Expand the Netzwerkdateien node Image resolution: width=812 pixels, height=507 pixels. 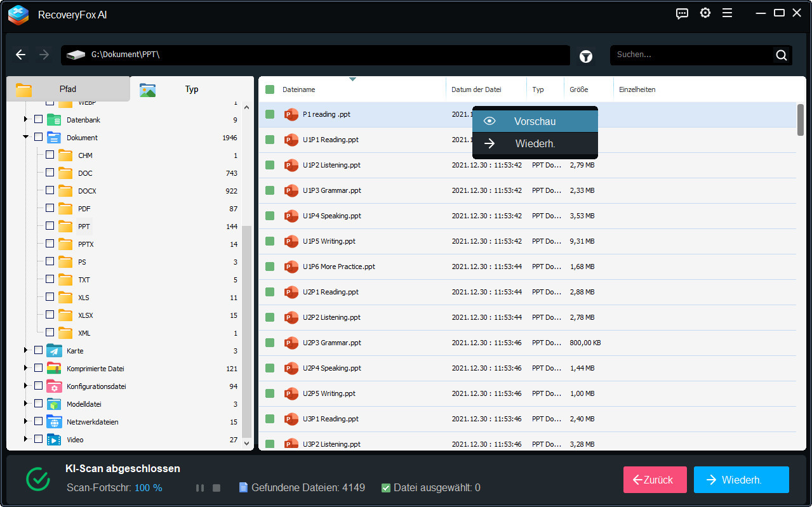coord(26,421)
